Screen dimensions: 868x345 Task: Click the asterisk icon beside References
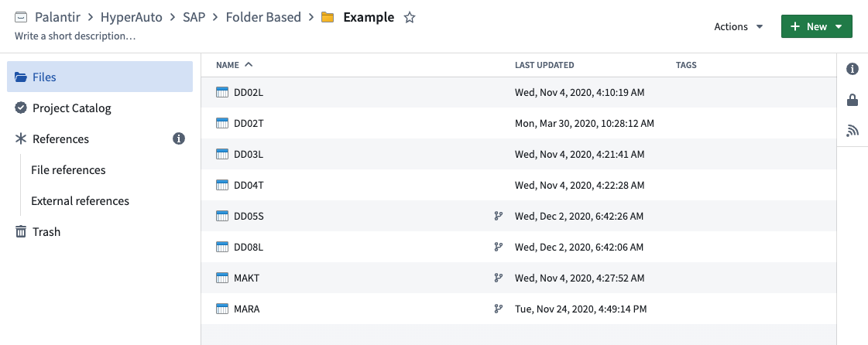pyautogui.click(x=20, y=138)
